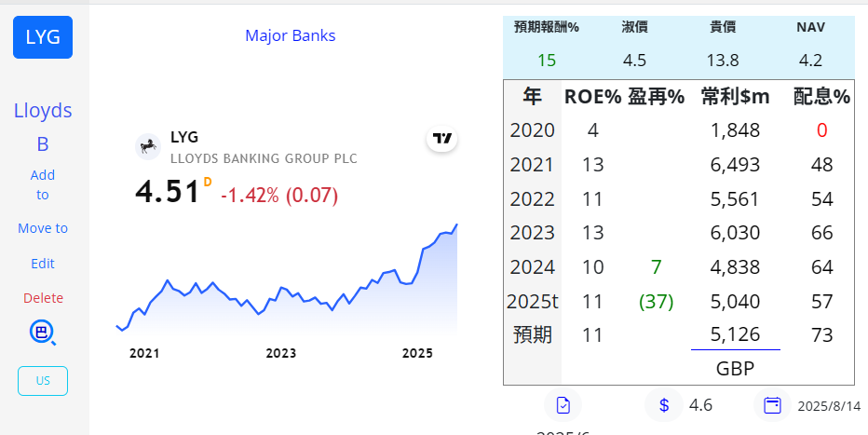Click the orange D delayed indicator
This screenshot has width=868, height=435.
(208, 182)
